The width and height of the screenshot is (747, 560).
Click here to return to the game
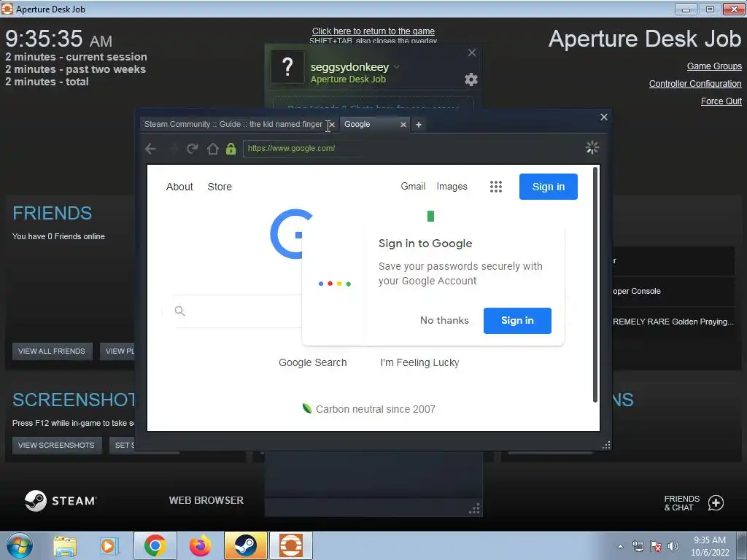(x=373, y=31)
